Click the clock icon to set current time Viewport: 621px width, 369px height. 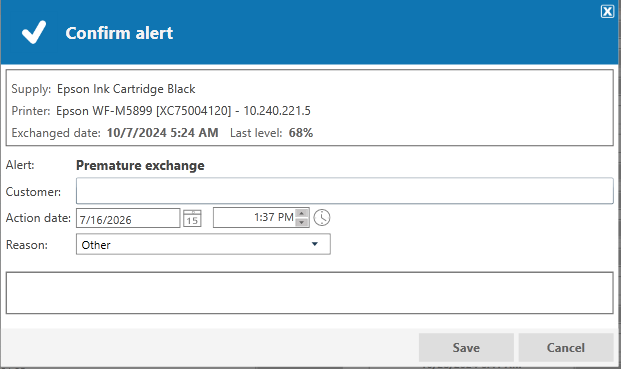[322, 217]
